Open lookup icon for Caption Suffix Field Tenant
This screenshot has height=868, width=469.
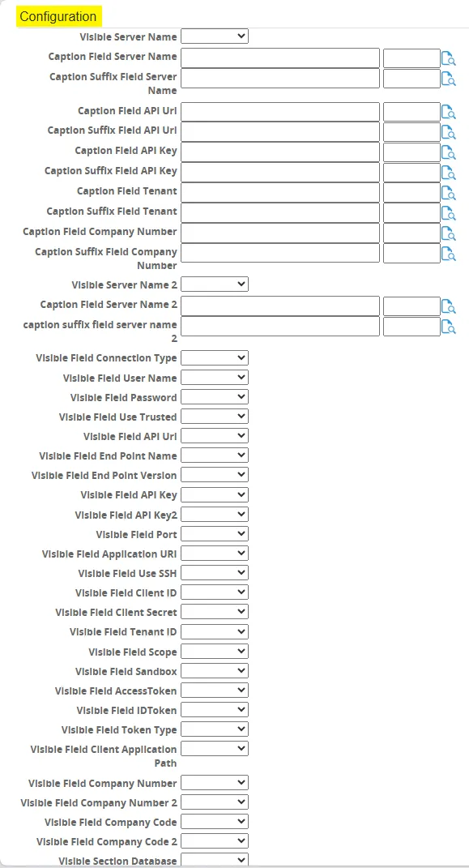448,212
